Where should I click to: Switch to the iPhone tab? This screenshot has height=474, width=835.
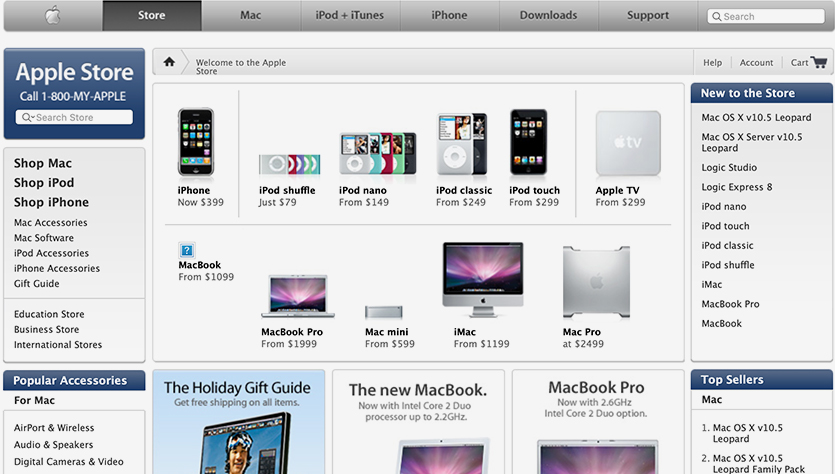[449, 15]
